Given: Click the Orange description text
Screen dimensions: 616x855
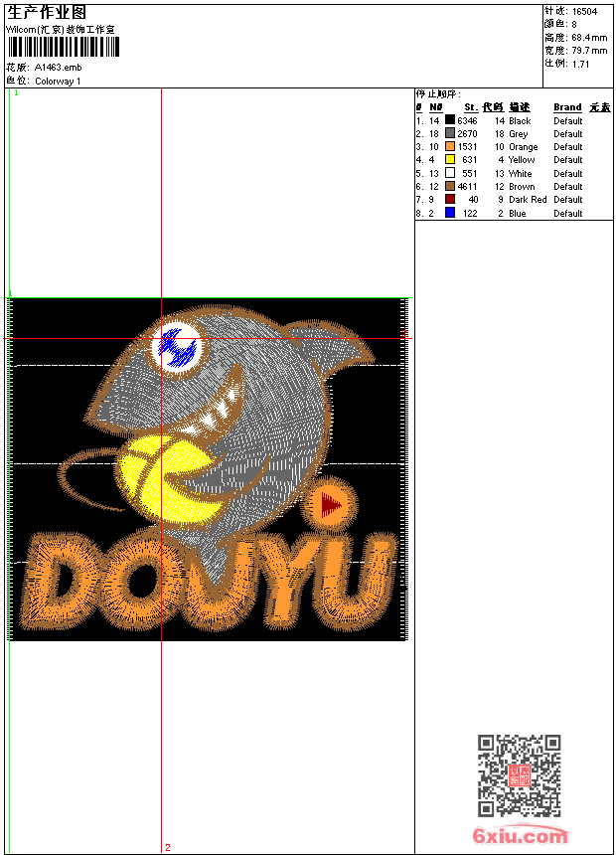Looking at the screenshot, I should coord(523,147).
